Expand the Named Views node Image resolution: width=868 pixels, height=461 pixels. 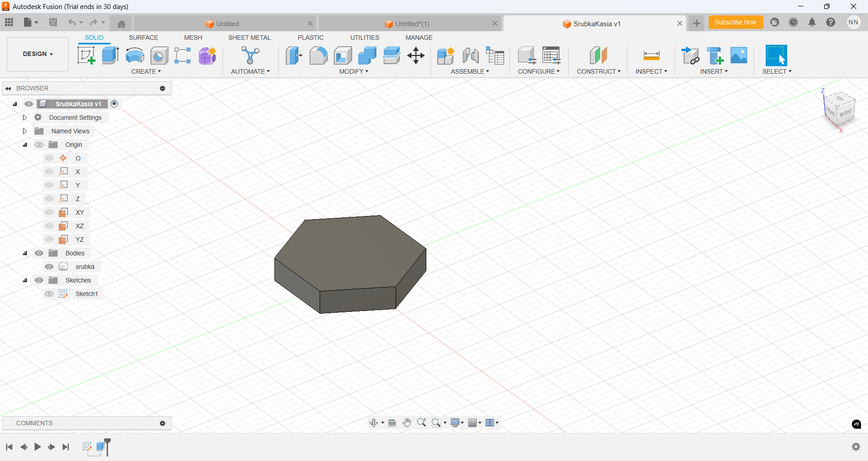(x=25, y=131)
